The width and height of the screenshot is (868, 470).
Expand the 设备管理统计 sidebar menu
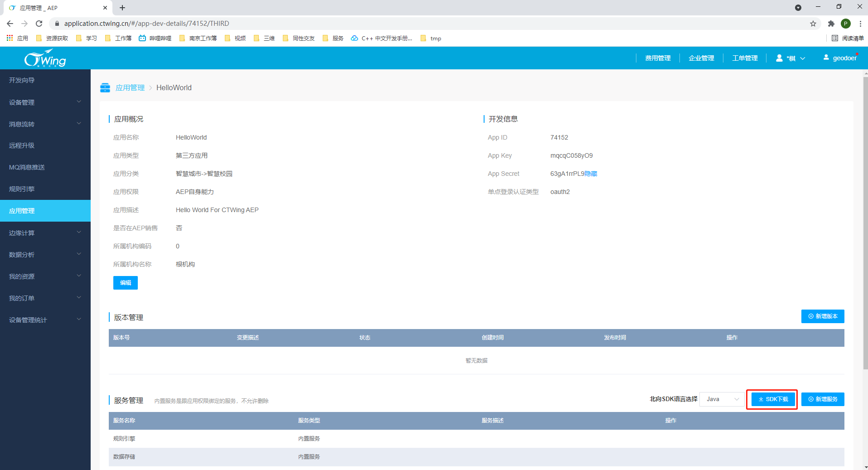click(45, 320)
